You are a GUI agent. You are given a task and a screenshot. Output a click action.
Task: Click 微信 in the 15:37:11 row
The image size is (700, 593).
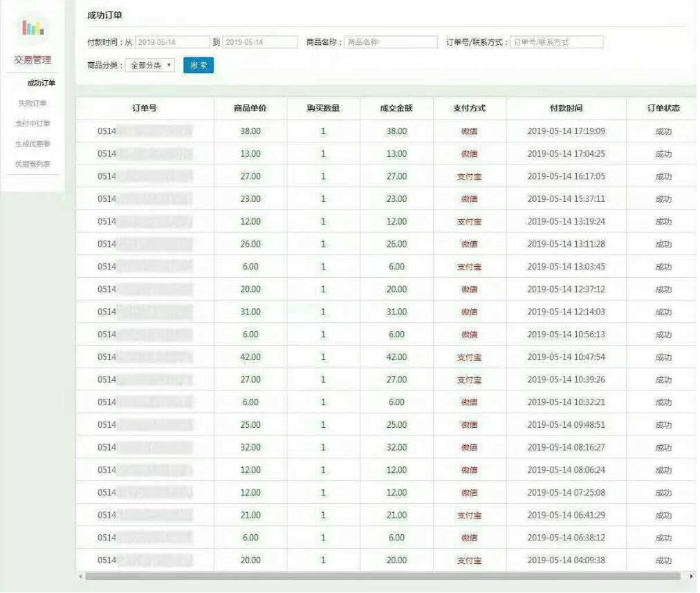click(469, 199)
